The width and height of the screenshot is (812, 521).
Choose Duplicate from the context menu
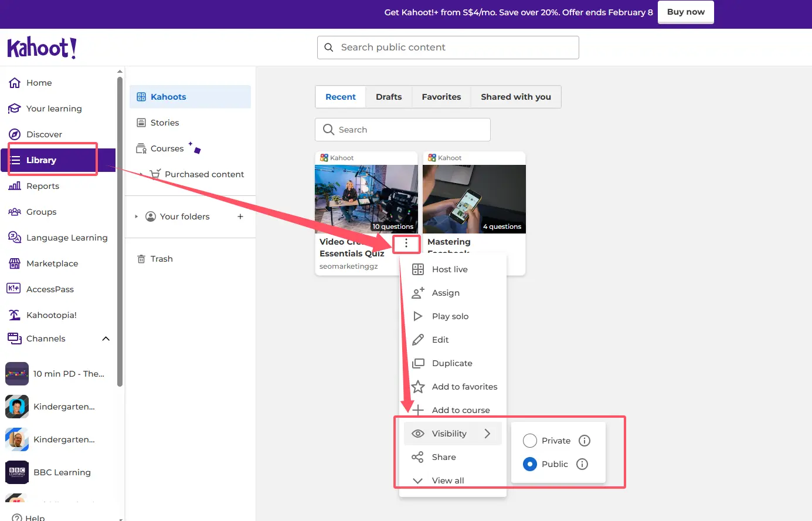point(451,363)
